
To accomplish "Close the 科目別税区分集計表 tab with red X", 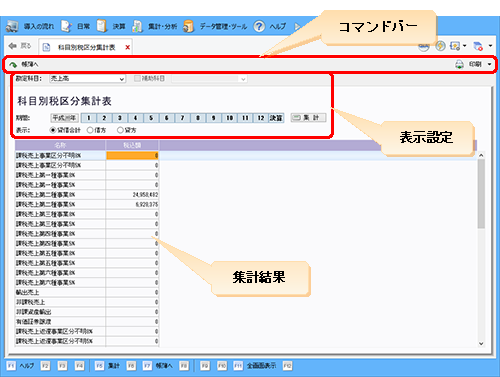I will (x=127, y=47).
